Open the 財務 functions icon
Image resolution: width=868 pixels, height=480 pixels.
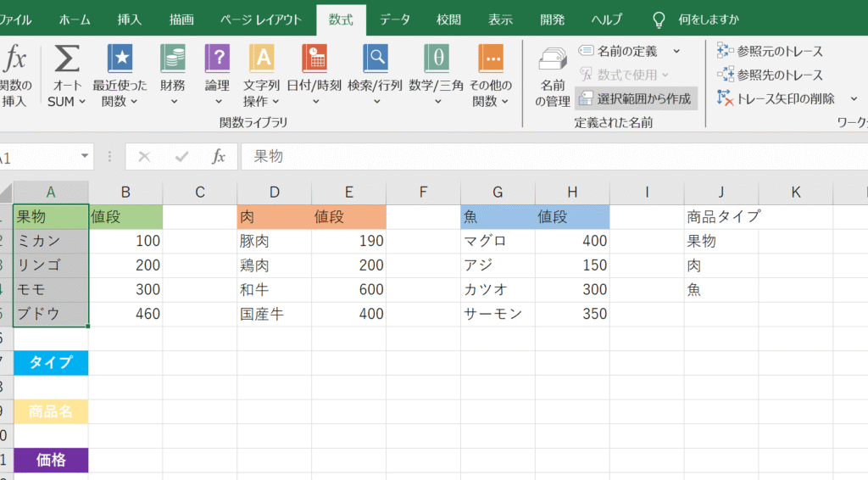tap(173, 59)
